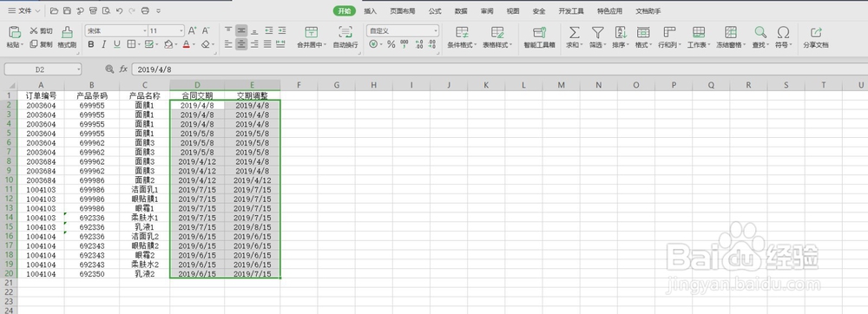868x314 pixels.
Task: Expand the Name Box dropdown showing D2
Action: pos(79,69)
